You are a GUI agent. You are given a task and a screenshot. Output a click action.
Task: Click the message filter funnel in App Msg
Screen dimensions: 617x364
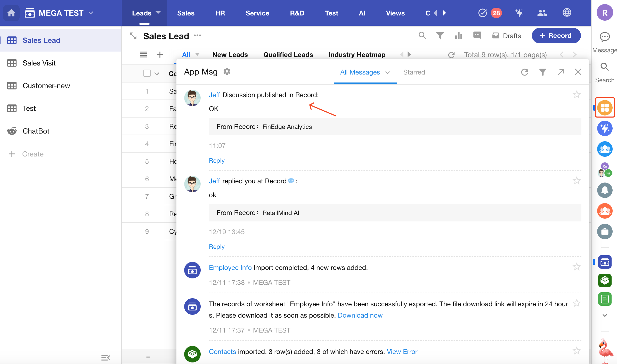[x=542, y=72]
